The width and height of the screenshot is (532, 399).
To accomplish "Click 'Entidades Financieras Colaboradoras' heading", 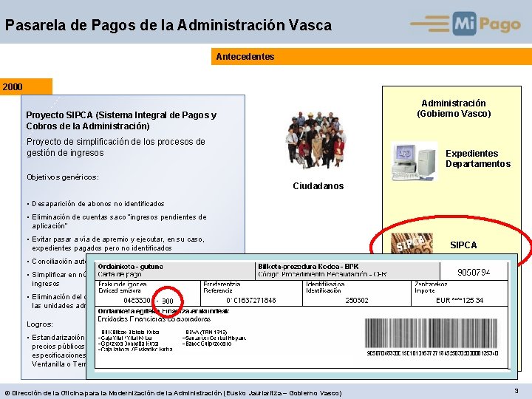I will click(x=154, y=319).
